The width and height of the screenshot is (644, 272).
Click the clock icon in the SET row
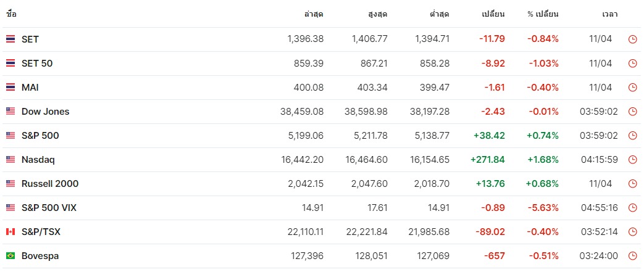click(632, 39)
